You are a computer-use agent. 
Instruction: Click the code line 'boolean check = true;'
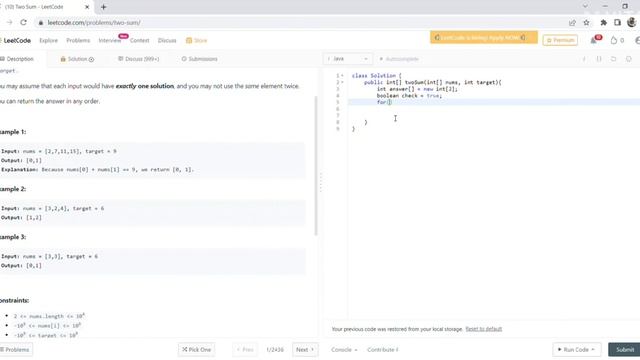tap(409, 96)
